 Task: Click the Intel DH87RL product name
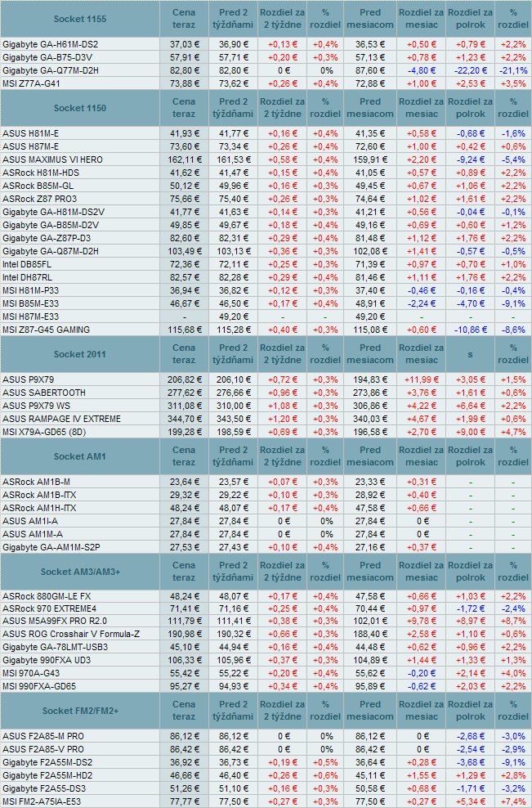coord(27,277)
